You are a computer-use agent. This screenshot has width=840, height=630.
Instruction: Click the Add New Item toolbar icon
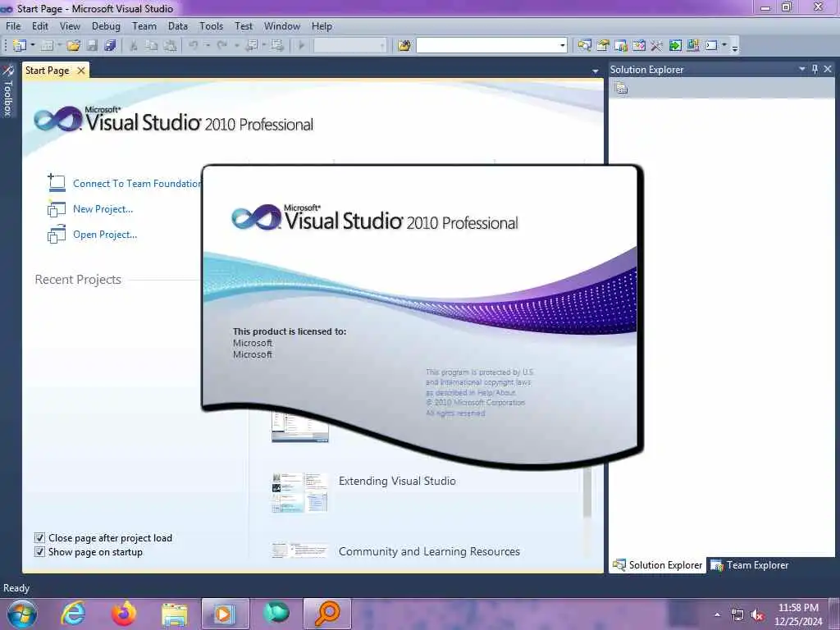tap(47, 46)
